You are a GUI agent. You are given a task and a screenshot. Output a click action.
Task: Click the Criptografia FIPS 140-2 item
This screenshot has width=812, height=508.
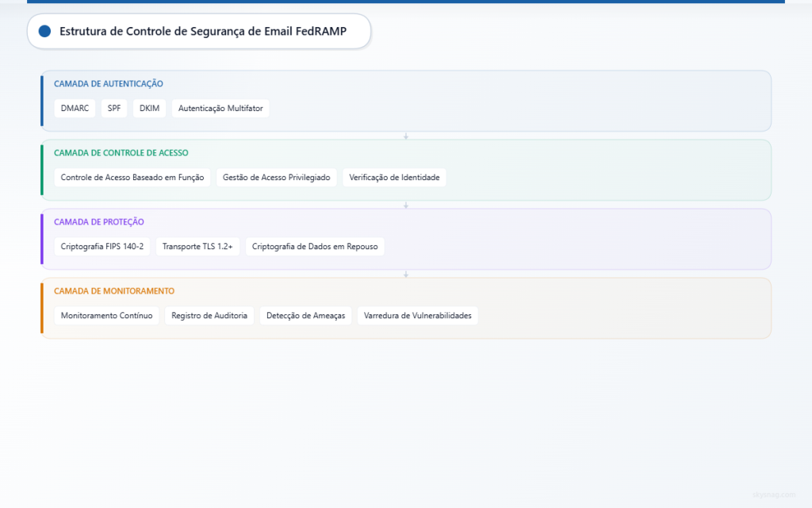102,246
